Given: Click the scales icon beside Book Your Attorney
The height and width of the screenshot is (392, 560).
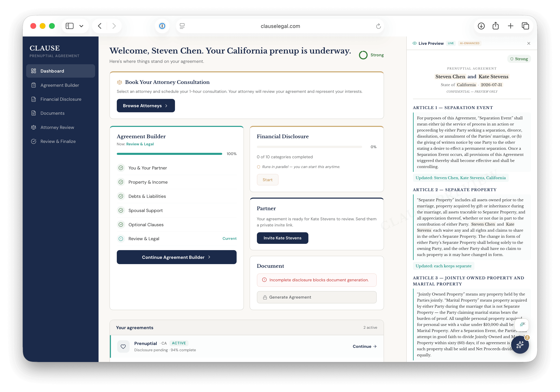Looking at the screenshot, I should [119, 82].
